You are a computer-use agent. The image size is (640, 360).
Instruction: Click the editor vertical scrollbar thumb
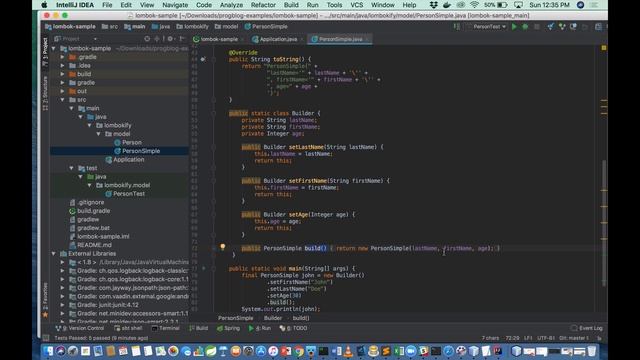[x=604, y=223]
